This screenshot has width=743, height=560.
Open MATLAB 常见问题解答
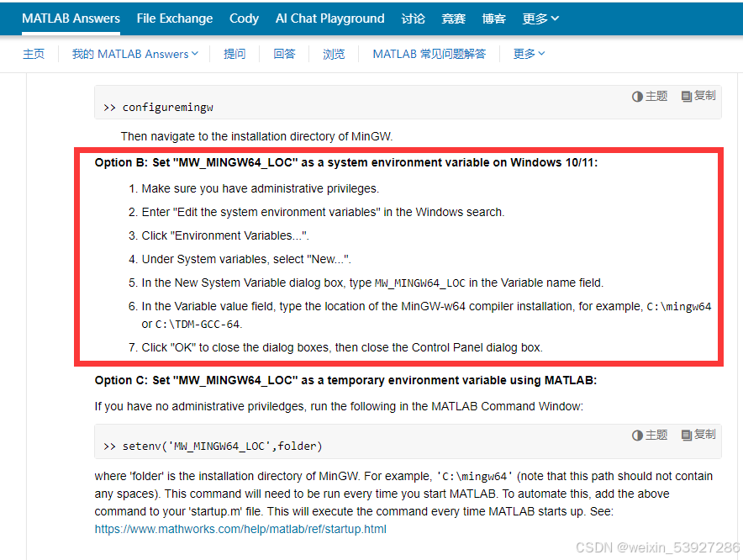(x=429, y=53)
